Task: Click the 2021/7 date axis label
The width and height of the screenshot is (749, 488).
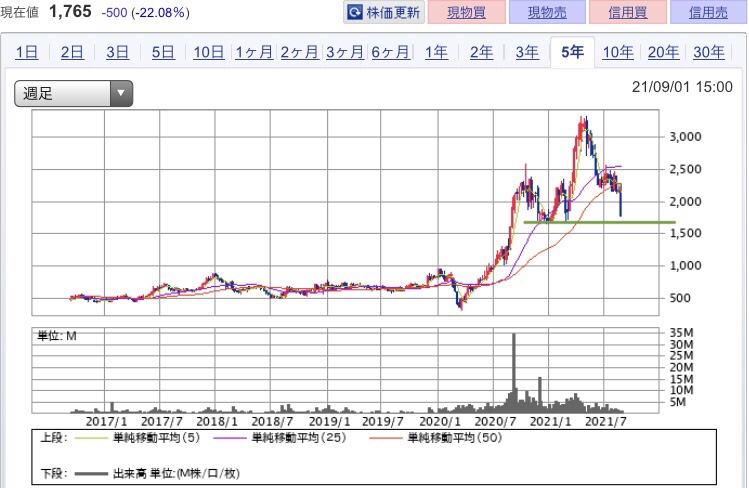Action: tap(606, 422)
